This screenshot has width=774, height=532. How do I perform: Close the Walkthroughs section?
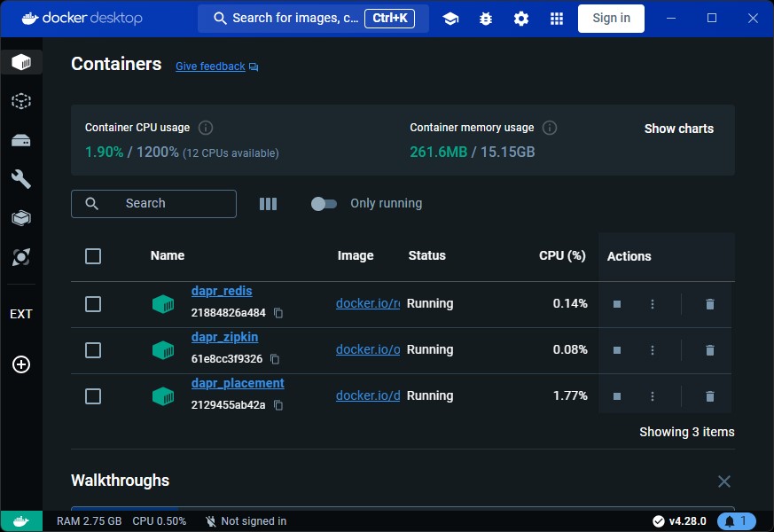point(723,481)
